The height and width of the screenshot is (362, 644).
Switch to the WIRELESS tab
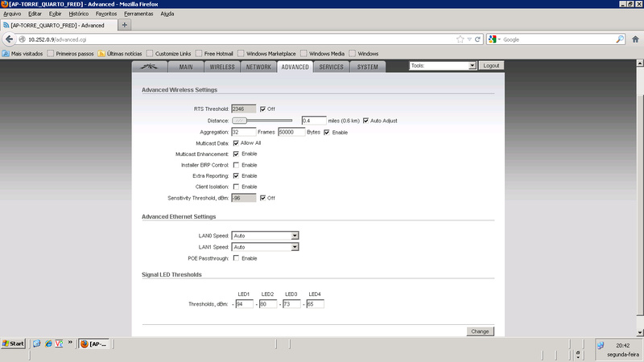pos(222,67)
